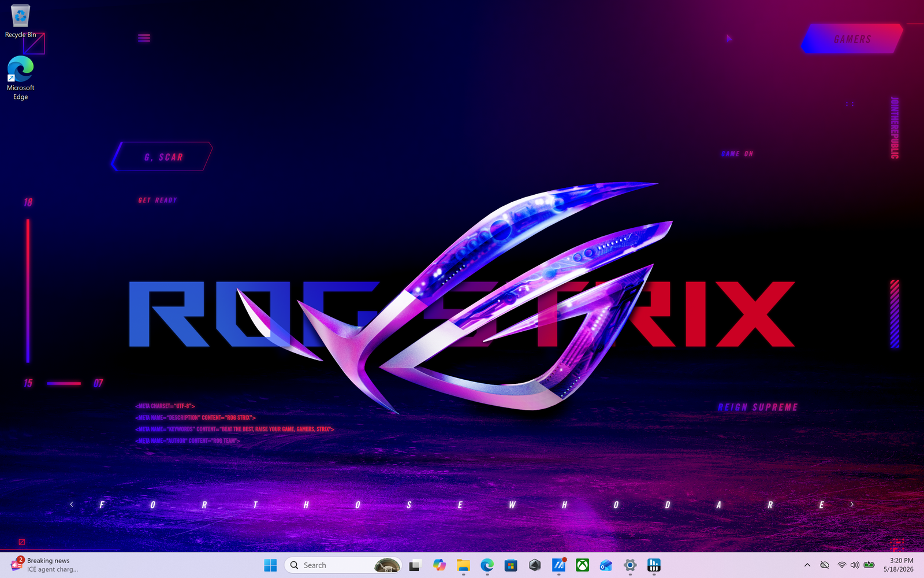The width and height of the screenshot is (924, 578).
Task: Launch the Xbox app from the taskbar
Action: [x=583, y=565]
